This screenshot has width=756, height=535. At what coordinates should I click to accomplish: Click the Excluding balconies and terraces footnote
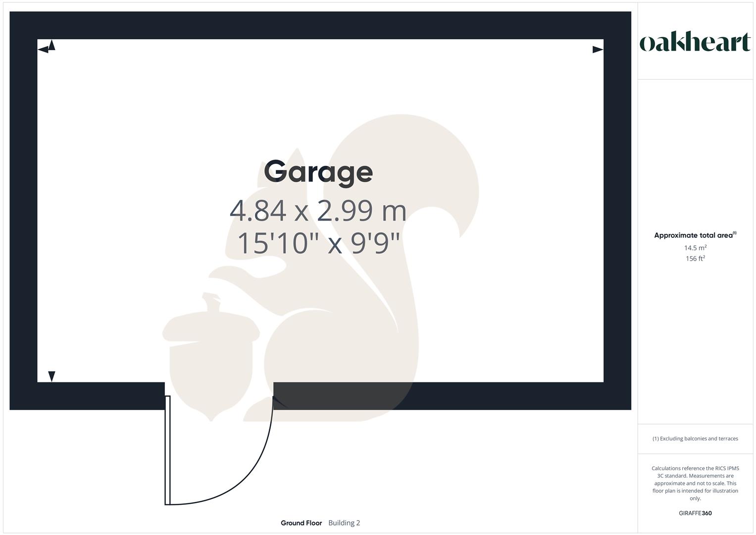pyautogui.click(x=695, y=438)
